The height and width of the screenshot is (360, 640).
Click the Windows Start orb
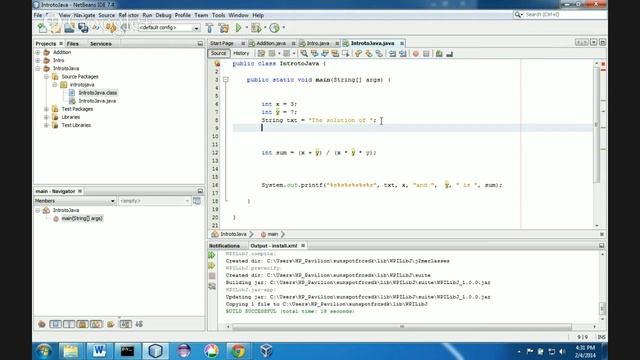44,351
